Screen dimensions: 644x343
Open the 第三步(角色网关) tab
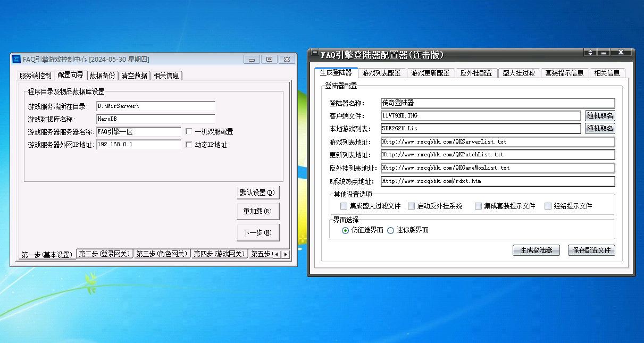tap(162, 254)
